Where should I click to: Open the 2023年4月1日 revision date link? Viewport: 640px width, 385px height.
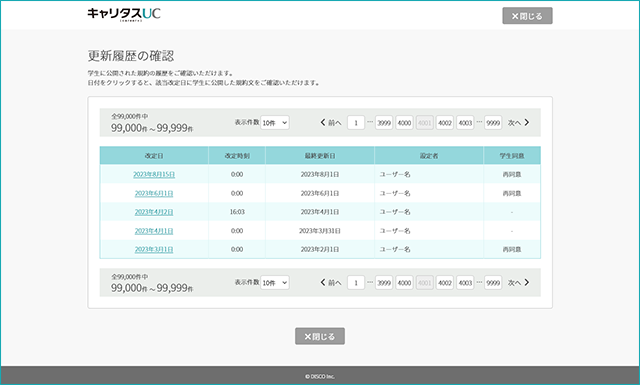click(x=154, y=231)
